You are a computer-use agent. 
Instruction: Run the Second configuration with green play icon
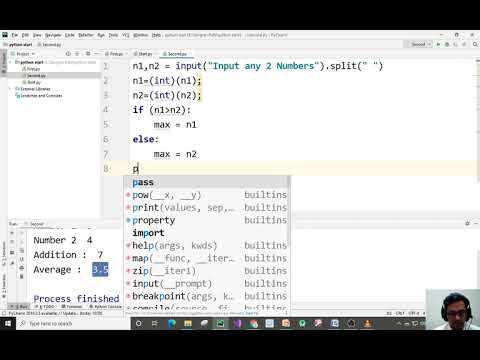click(x=439, y=44)
